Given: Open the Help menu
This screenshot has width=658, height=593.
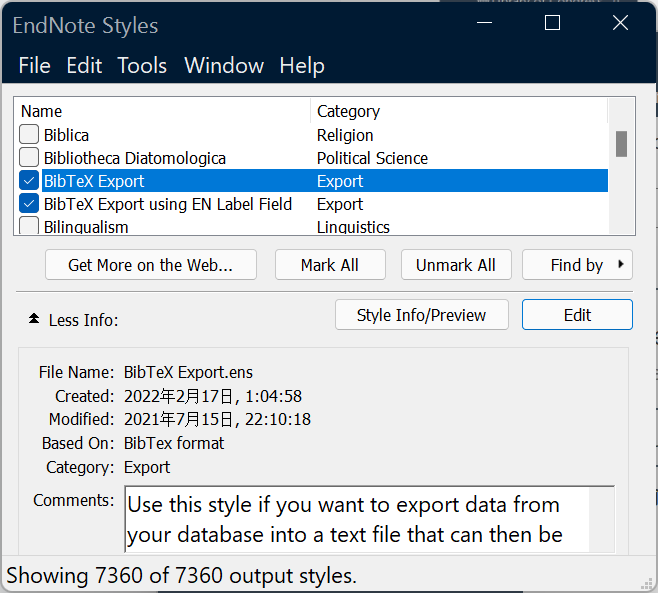Looking at the screenshot, I should [x=302, y=66].
